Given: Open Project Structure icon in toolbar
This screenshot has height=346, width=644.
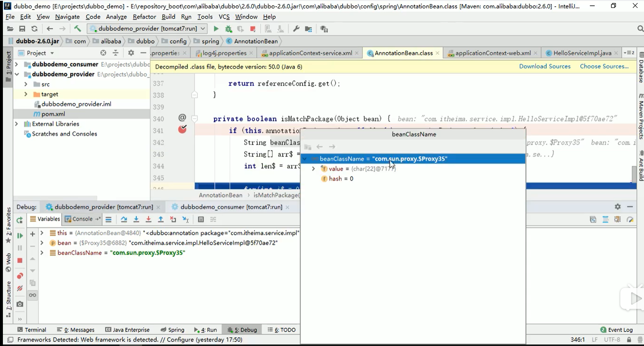Looking at the screenshot, I should tap(308, 29).
